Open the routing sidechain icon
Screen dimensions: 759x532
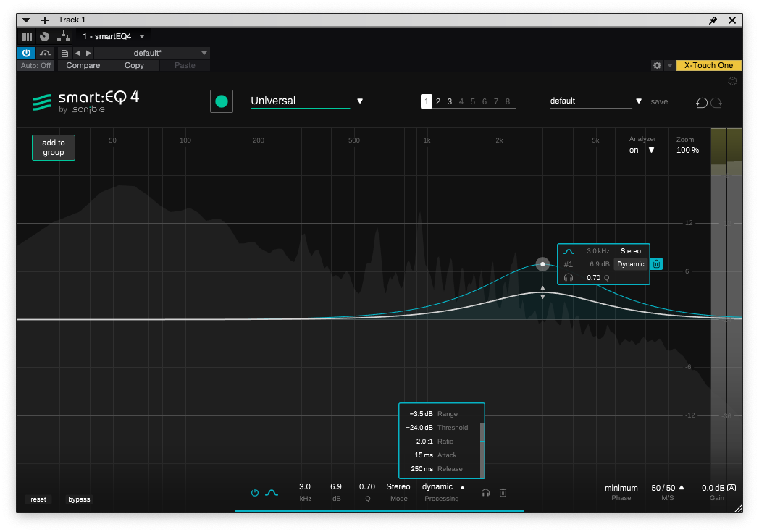click(64, 36)
